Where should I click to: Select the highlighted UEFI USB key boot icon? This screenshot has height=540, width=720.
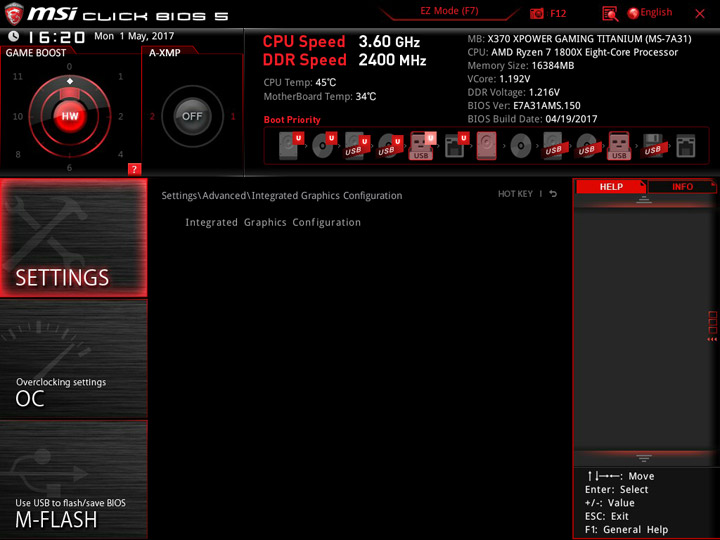[x=422, y=146]
